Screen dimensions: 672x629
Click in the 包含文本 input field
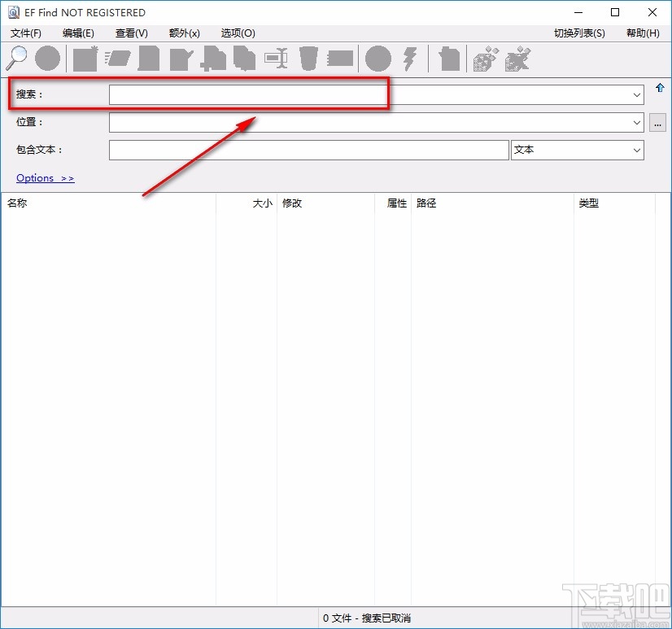(308, 151)
